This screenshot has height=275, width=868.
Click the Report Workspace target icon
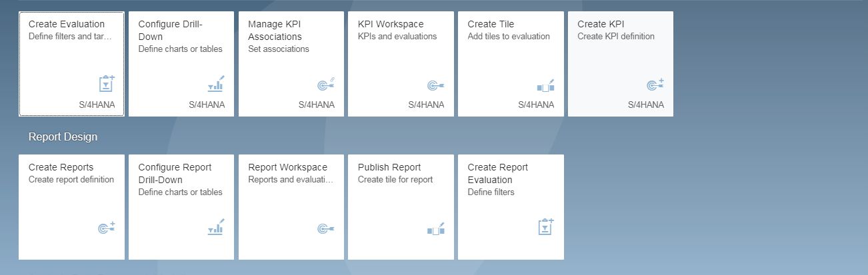point(325,228)
